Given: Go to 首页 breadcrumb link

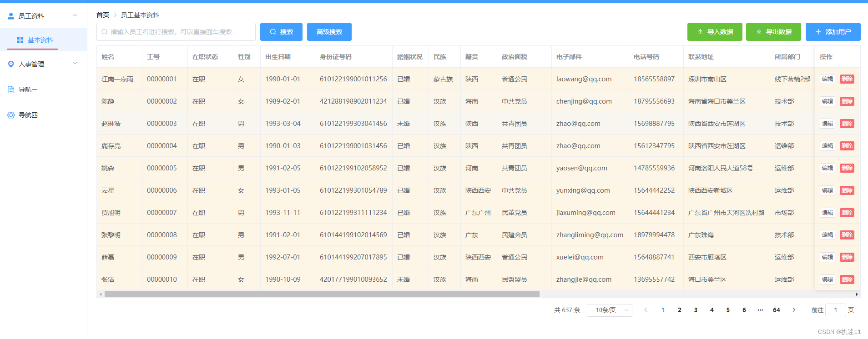Looking at the screenshot, I should [x=103, y=15].
